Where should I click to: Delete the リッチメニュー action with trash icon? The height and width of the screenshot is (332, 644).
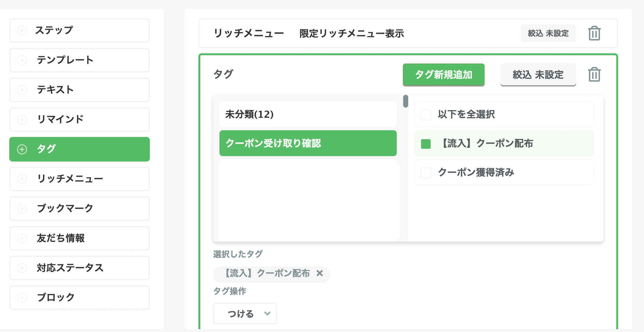point(594,34)
